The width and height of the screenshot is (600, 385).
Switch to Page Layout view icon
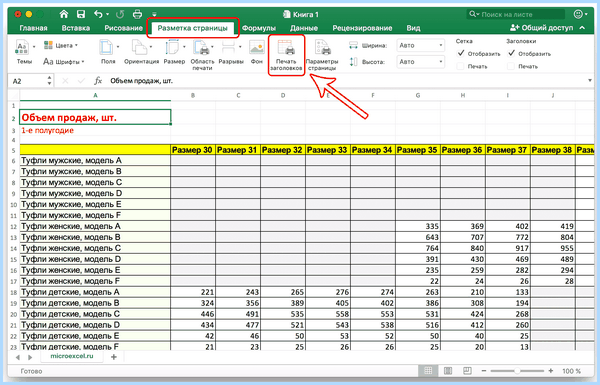pyautogui.click(x=448, y=370)
